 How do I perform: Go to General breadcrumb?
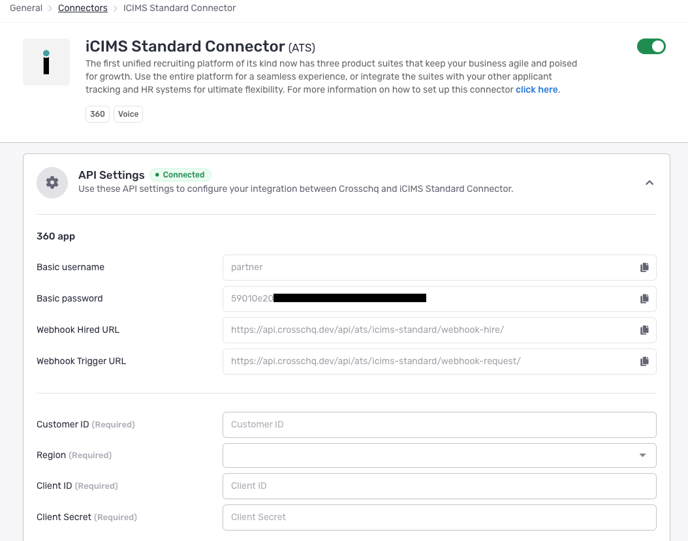pos(26,8)
